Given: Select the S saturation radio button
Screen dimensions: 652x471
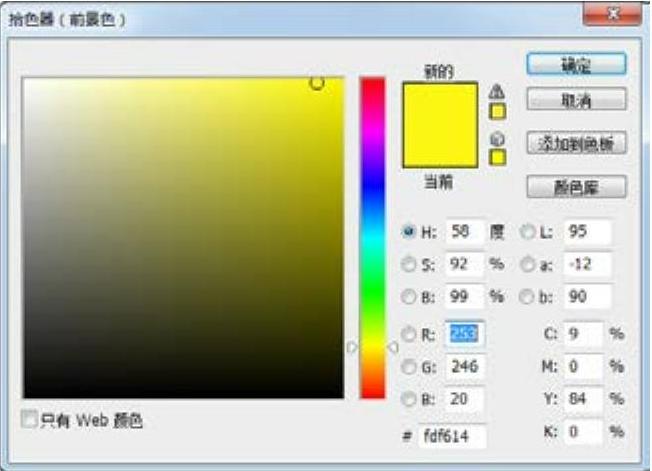Looking at the screenshot, I should point(408,264).
